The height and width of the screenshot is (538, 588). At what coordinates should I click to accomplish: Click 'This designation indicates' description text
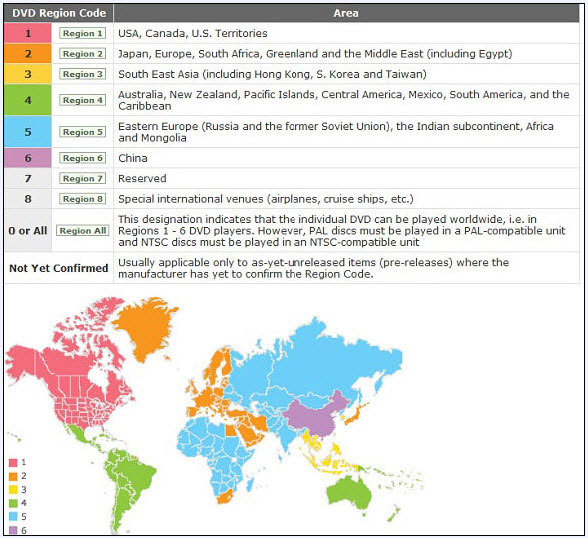pos(341,231)
